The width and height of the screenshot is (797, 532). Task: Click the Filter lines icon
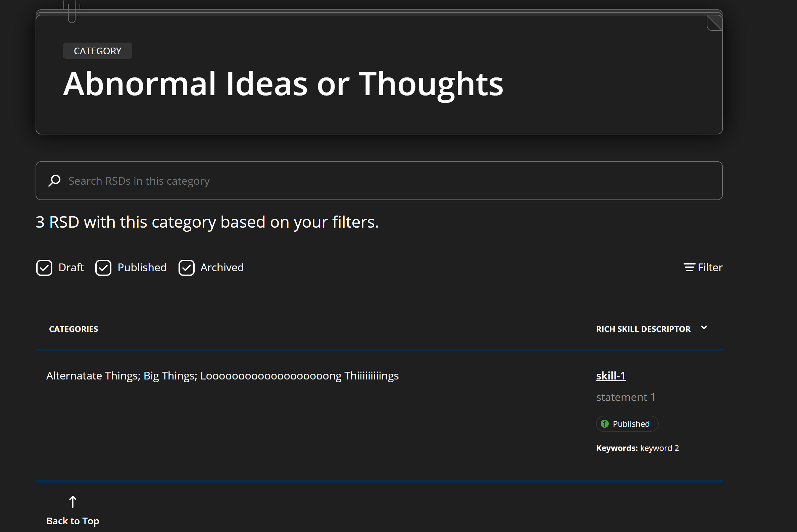[x=689, y=268]
